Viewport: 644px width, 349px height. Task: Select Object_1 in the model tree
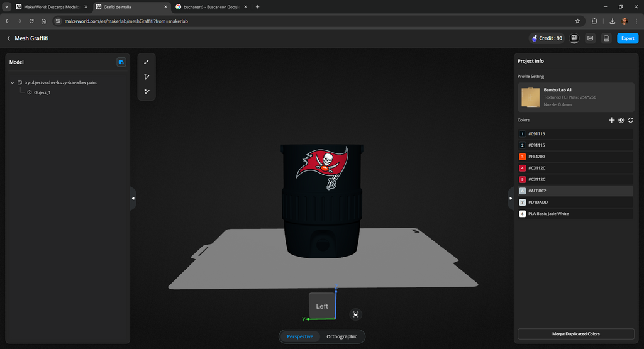[42, 92]
